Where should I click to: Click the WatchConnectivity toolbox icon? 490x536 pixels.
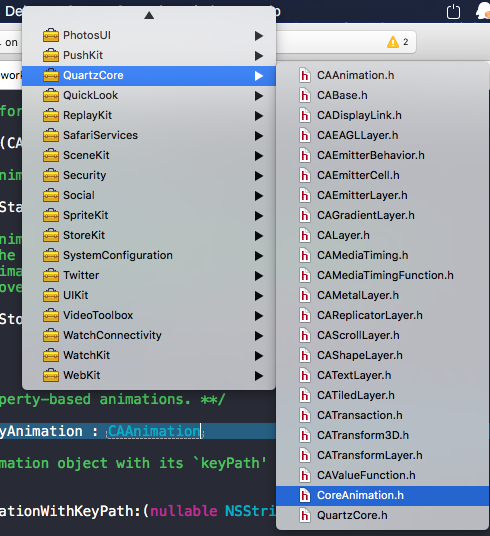point(51,335)
